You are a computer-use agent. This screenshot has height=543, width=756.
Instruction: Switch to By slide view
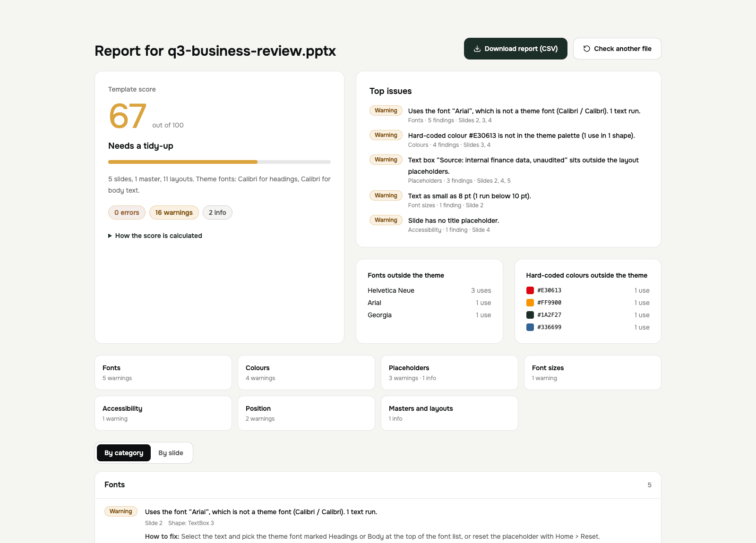171,453
